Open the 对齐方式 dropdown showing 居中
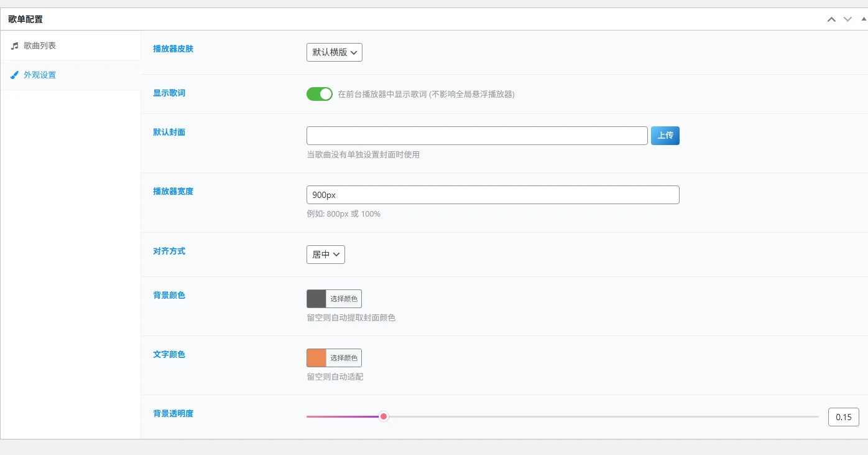Screen dimensions: 868x455 coord(325,254)
